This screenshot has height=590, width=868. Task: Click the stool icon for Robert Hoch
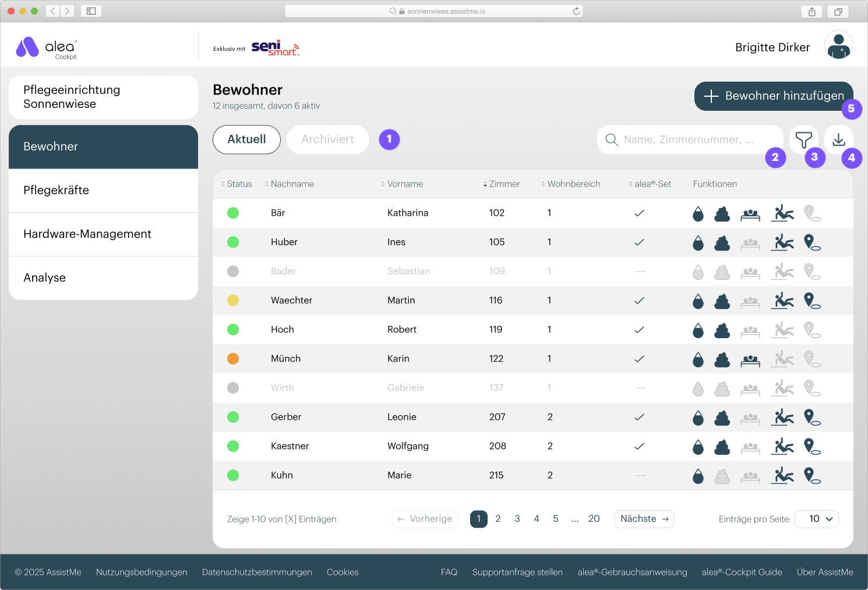click(722, 330)
